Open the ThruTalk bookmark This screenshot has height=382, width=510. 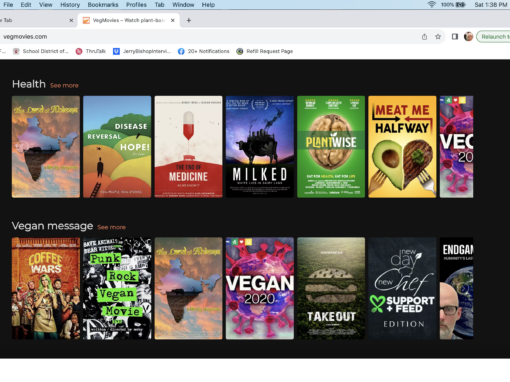point(91,51)
